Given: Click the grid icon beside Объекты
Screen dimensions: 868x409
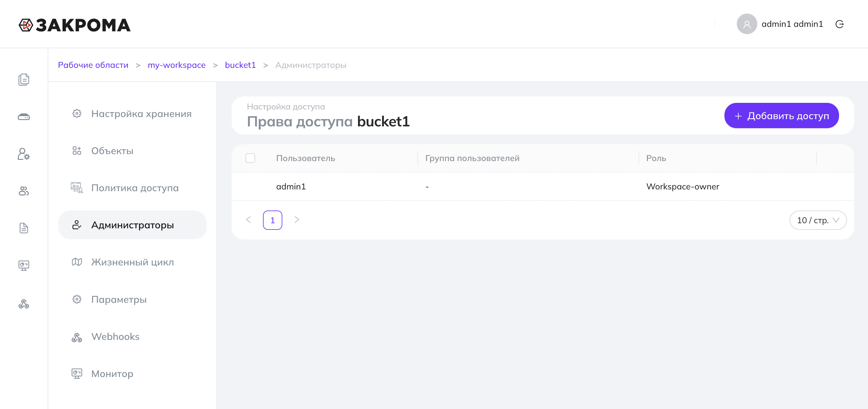Looking at the screenshot, I should coord(77,151).
